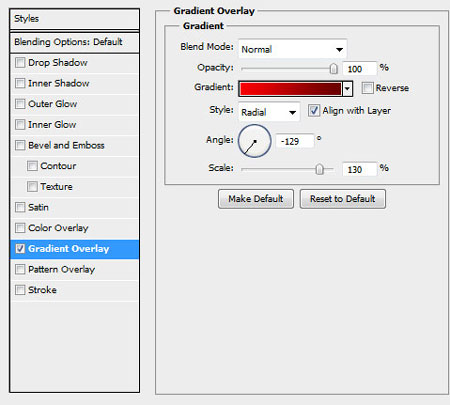The width and height of the screenshot is (450, 405).
Task: Select the Texture sub-item label
Action: 56,187
